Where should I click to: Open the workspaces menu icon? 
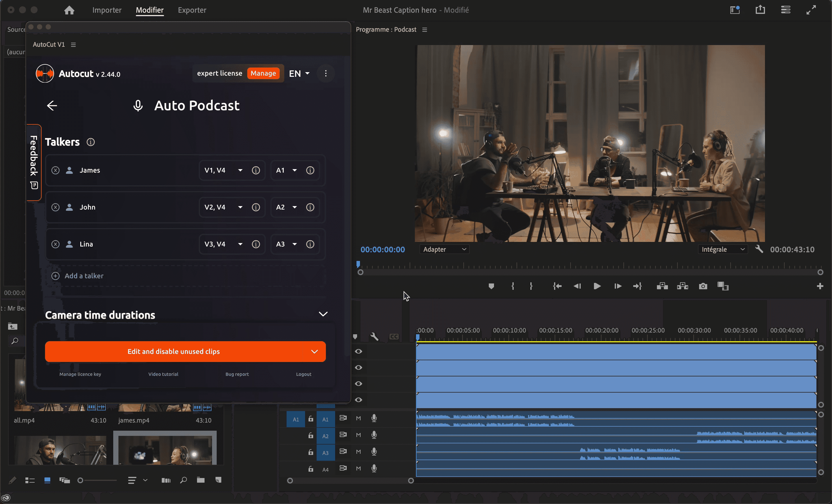(x=785, y=10)
